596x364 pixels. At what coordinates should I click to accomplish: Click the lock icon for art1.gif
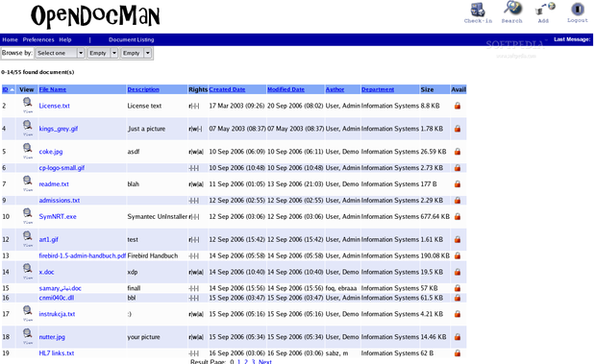[x=458, y=239]
